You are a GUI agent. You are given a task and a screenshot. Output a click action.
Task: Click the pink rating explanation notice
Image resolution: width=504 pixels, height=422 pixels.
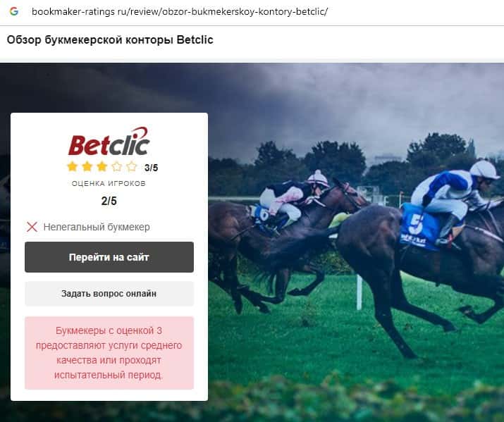click(x=109, y=353)
